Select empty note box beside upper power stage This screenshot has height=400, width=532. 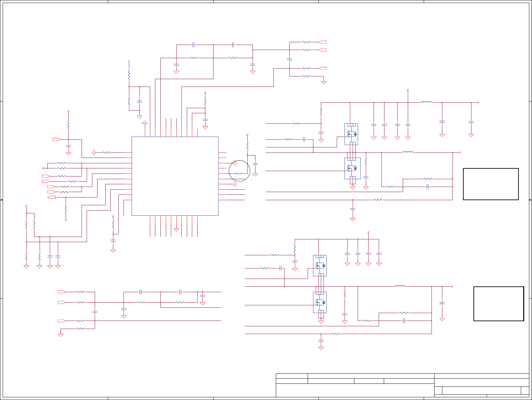coord(491,184)
